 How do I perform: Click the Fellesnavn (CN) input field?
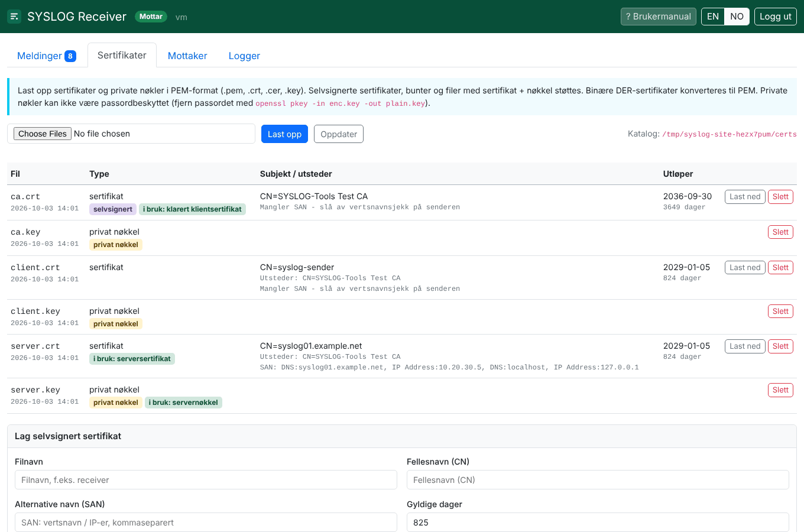point(598,480)
